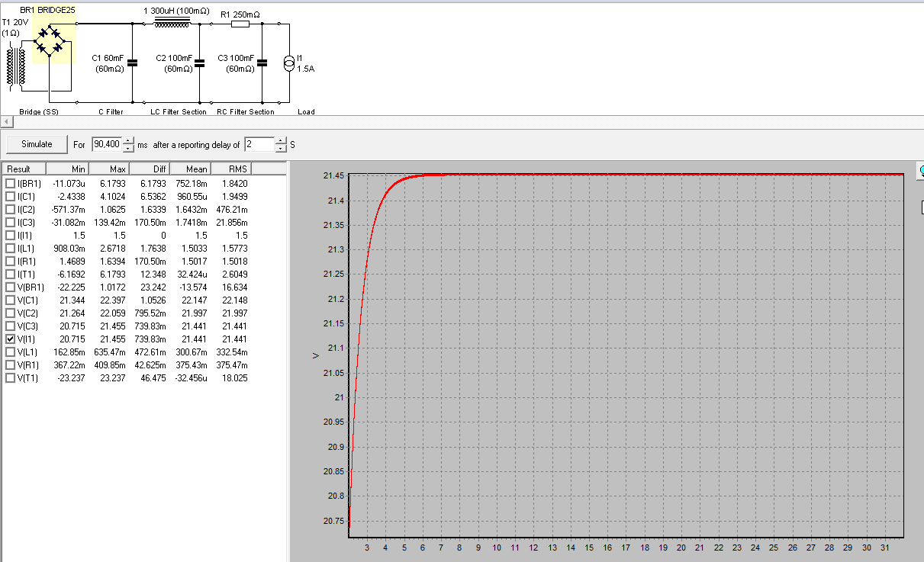Click the Result column header
Image resolution: width=924 pixels, height=562 pixels.
tap(24, 169)
